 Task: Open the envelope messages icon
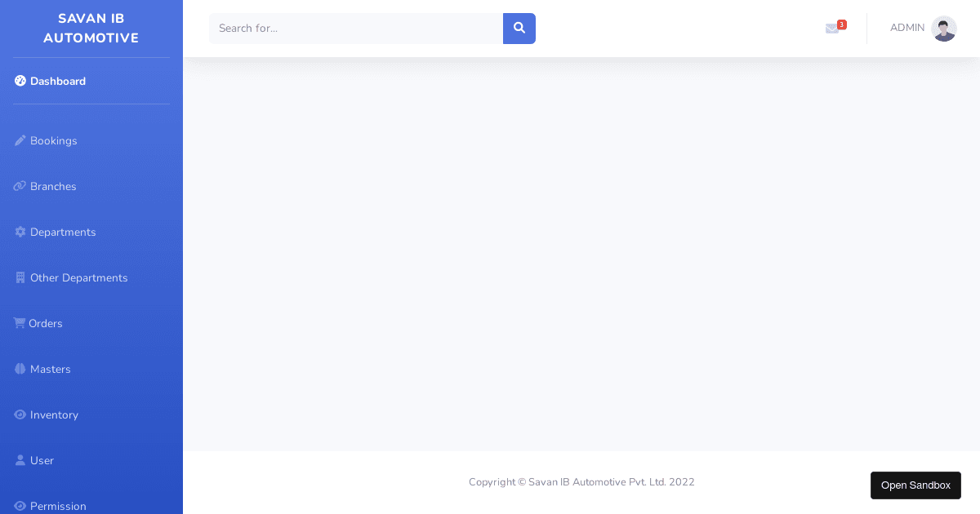(x=831, y=29)
